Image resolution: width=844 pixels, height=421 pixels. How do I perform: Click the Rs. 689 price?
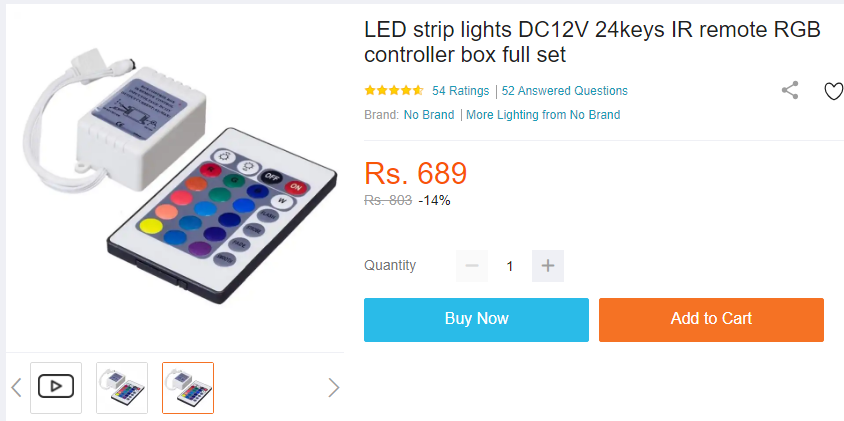point(416,173)
